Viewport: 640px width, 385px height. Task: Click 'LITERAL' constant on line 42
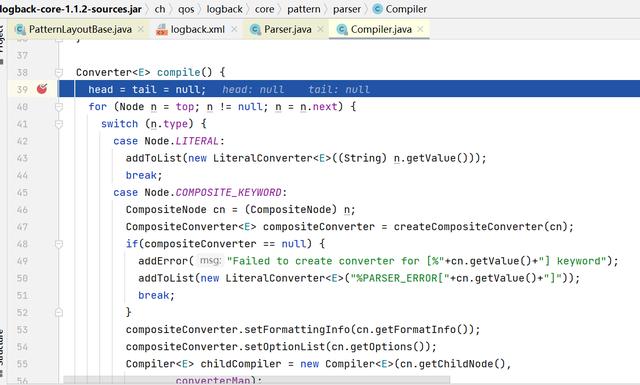pos(197,141)
